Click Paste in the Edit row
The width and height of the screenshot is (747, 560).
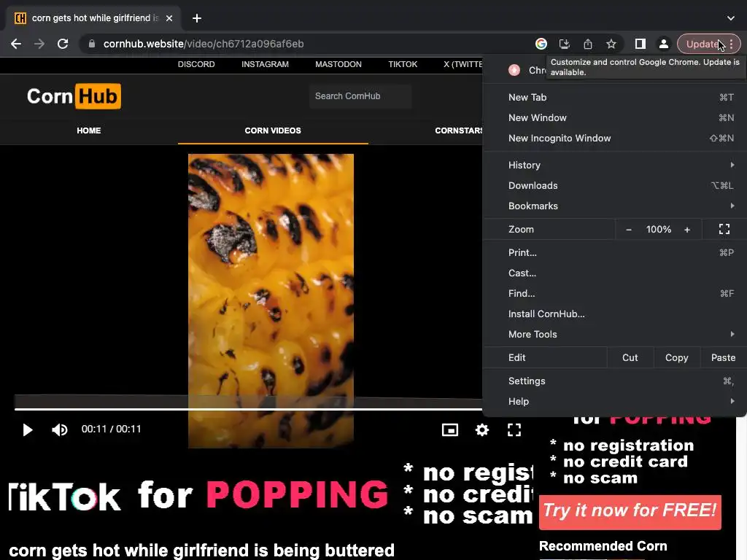(723, 357)
